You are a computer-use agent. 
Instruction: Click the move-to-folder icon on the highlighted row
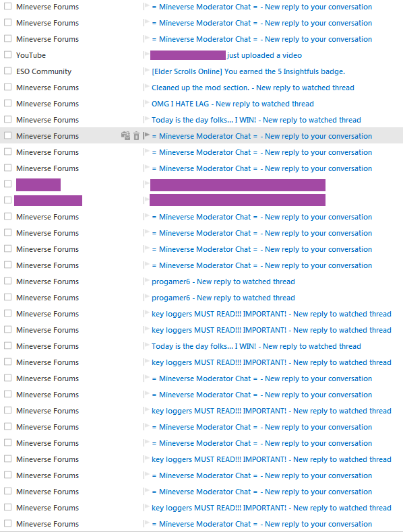click(125, 136)
